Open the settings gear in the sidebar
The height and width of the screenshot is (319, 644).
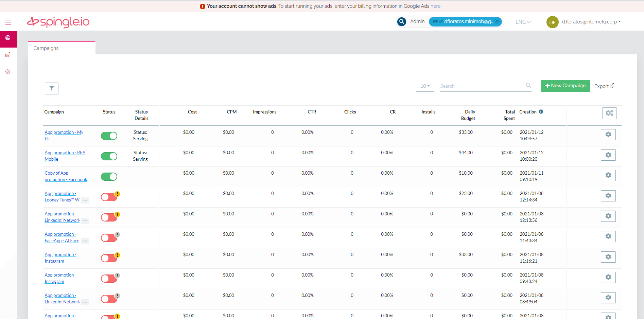click(x=8, y=71)
